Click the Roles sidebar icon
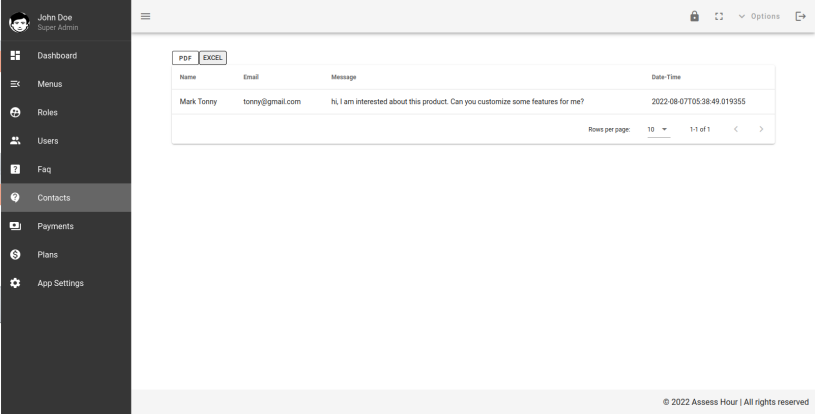The height and width of the screenshot is (414, 815). click(x=15, y=112)
